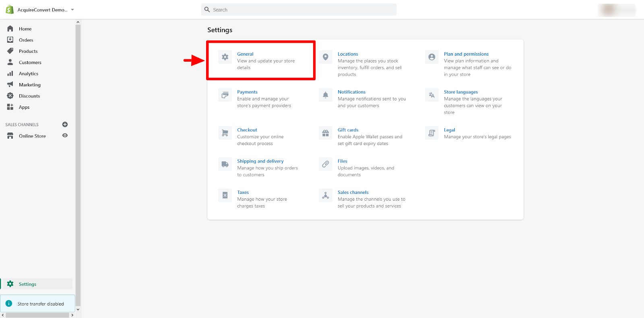View Online Store using eye icon

pos(65,136)
